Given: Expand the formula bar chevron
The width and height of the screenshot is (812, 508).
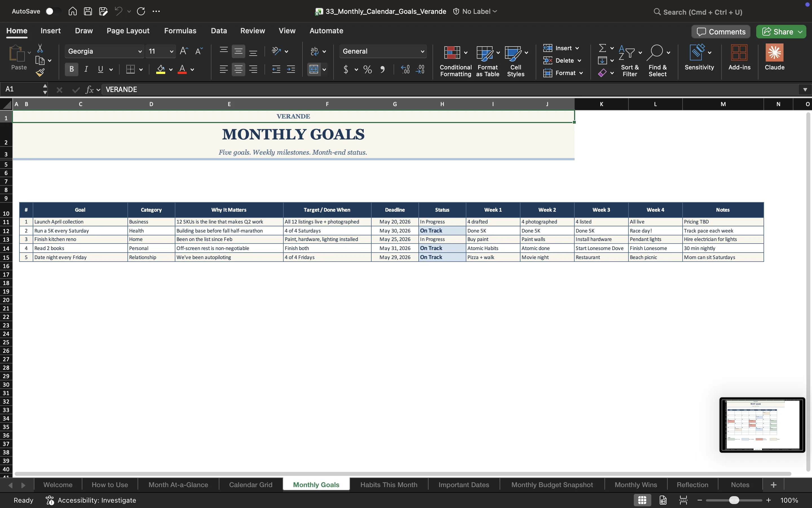Looking at the screenshot, I should (805, 89).
